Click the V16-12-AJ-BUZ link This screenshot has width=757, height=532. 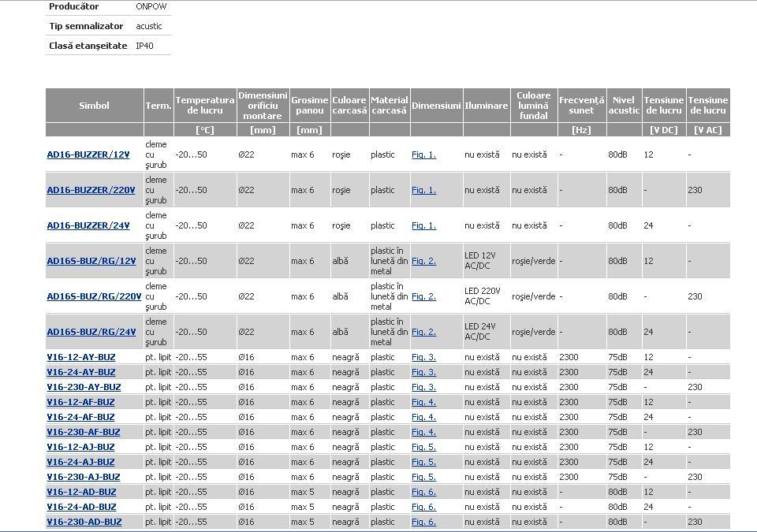[80, 447]
